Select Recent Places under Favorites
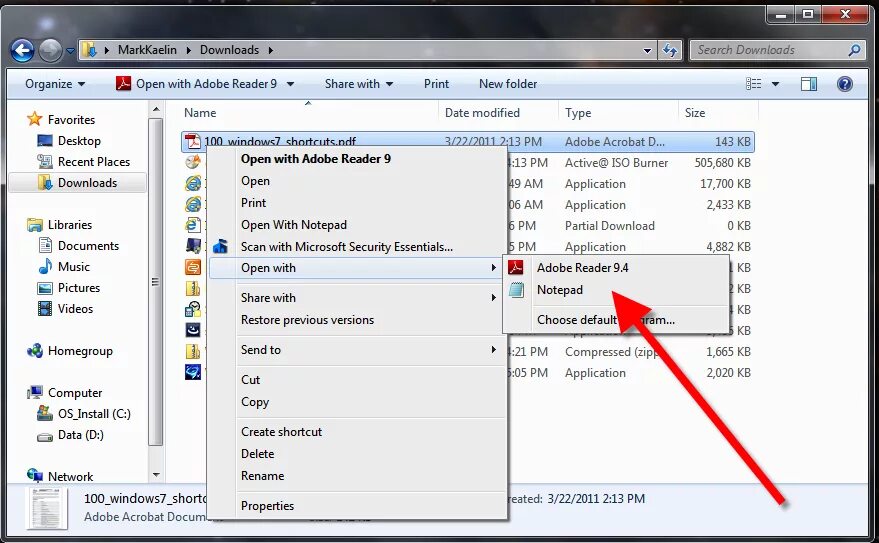This screenshot has width=879, height=543. click(94, 162)
